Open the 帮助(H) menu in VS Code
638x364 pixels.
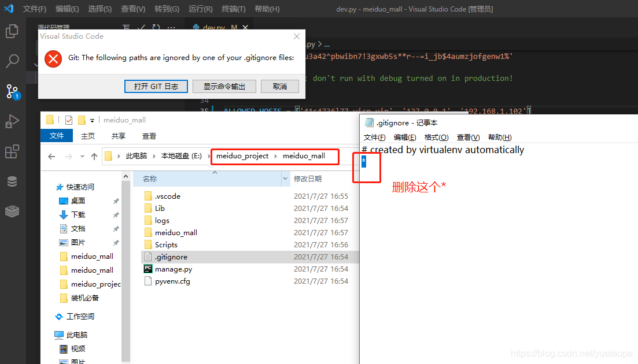(267, 9)
